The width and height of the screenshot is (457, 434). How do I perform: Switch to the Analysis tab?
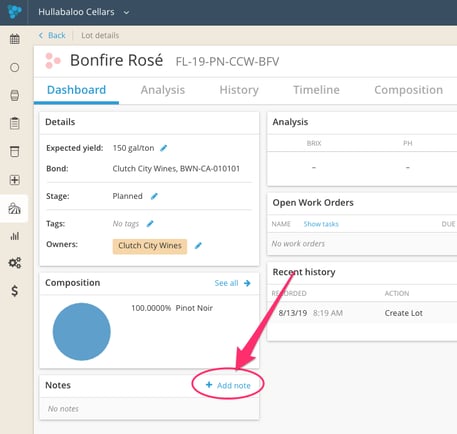coord(163,90)
